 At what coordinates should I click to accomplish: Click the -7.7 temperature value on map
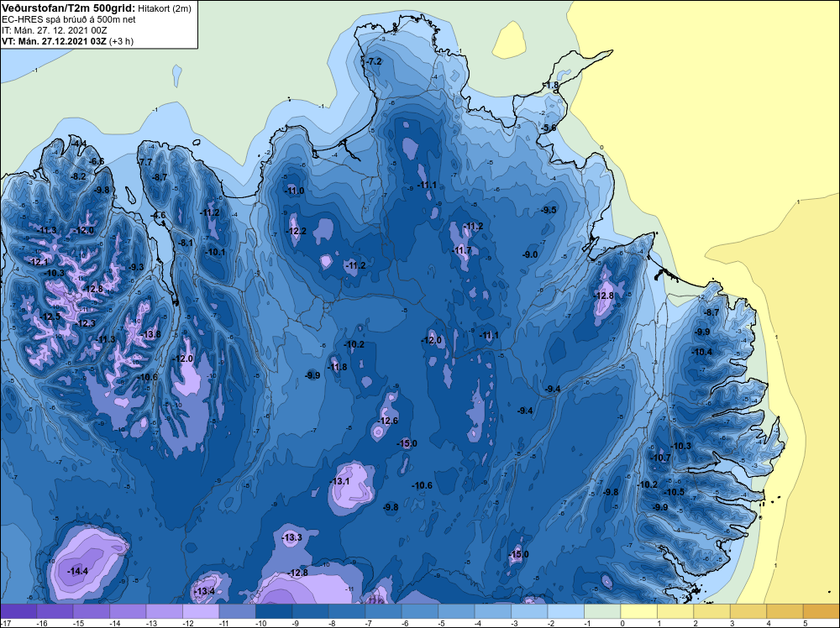144,162
